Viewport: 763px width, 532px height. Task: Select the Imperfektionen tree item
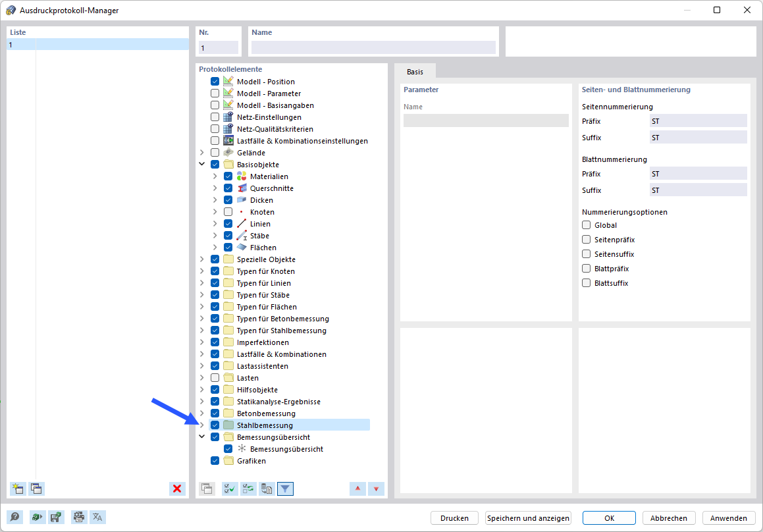click(263, 342)
